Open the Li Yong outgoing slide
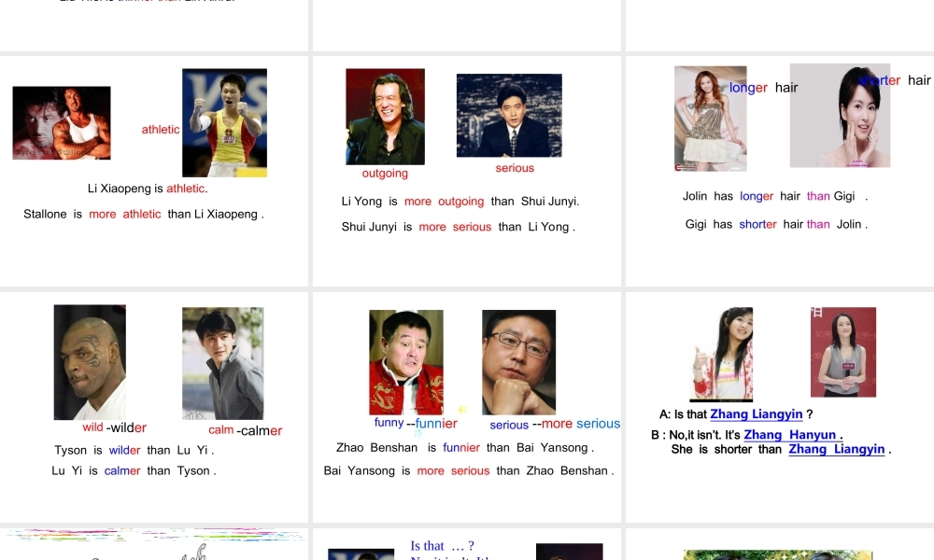 pyautogui.click(x=466, y=171)
